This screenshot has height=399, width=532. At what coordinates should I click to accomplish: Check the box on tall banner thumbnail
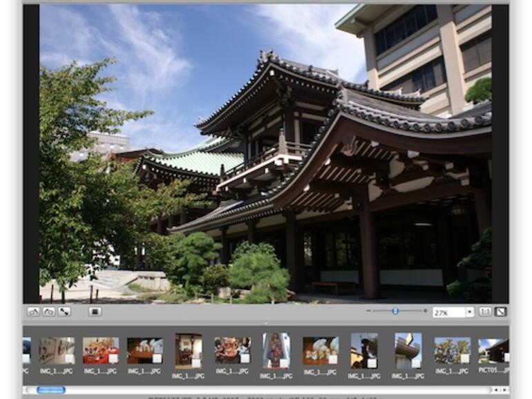click(284, 363)
